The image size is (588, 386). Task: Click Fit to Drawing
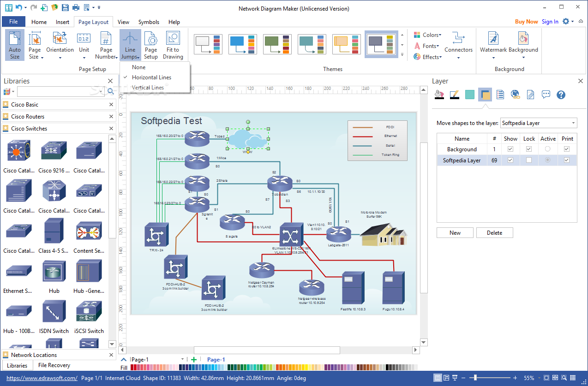(x=173, y=45)
